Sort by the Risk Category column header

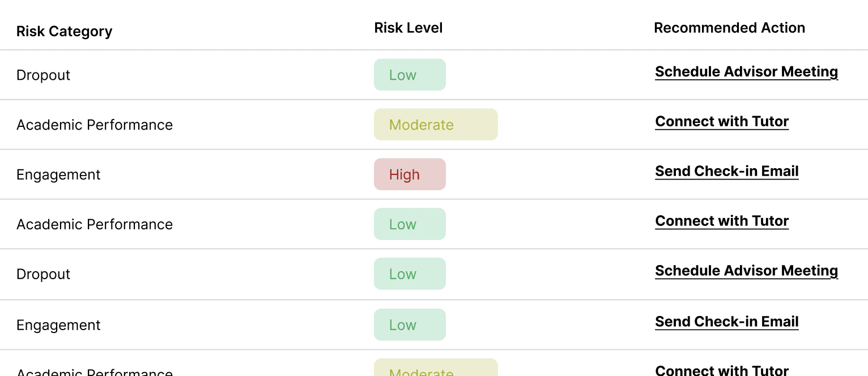pos(64,31)
